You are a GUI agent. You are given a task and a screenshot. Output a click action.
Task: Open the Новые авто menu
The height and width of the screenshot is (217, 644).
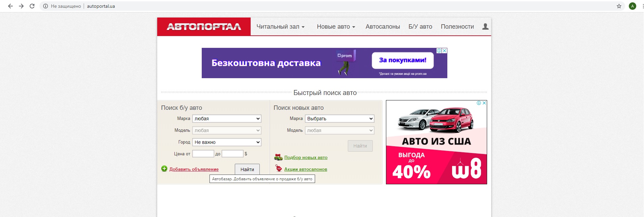coord(336,27)
